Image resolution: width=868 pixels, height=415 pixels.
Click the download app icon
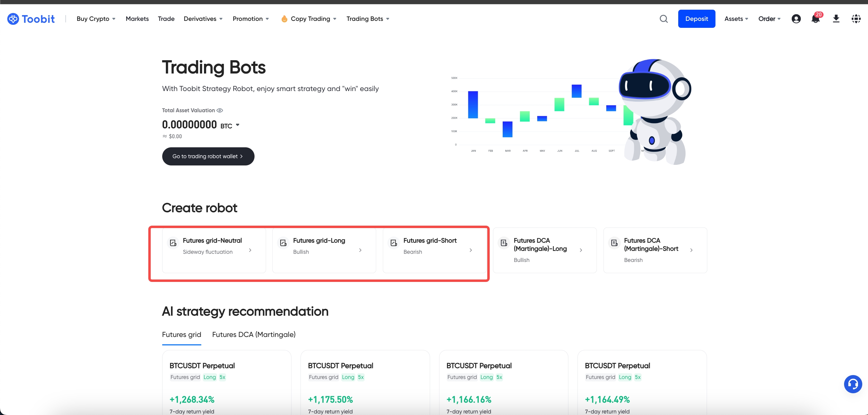tap(836, 19)
